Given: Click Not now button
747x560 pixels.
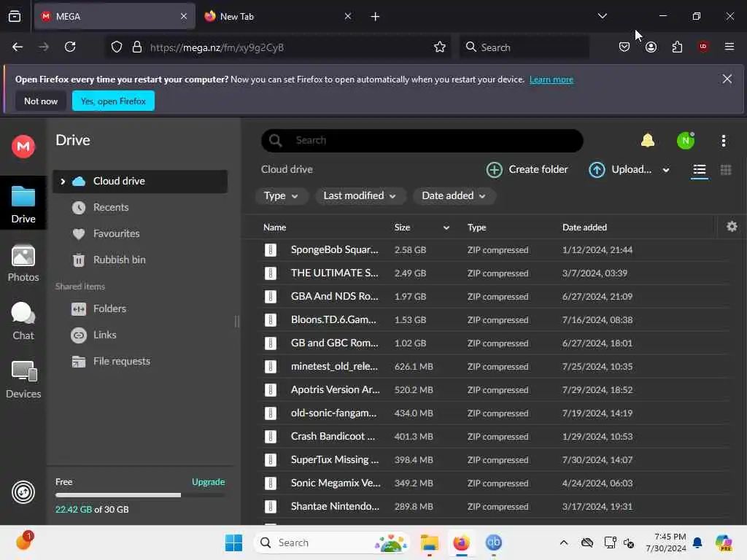Looking at the screenshot, I should (41, 101).
